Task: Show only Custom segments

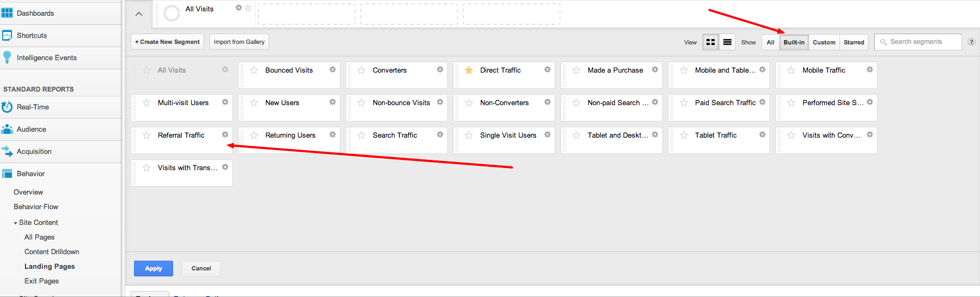Action: (824, 42)
